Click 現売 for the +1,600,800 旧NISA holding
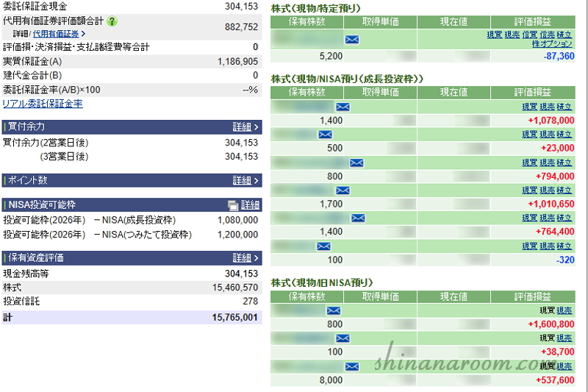Screen dimensions: 588x392 (564, 311)
